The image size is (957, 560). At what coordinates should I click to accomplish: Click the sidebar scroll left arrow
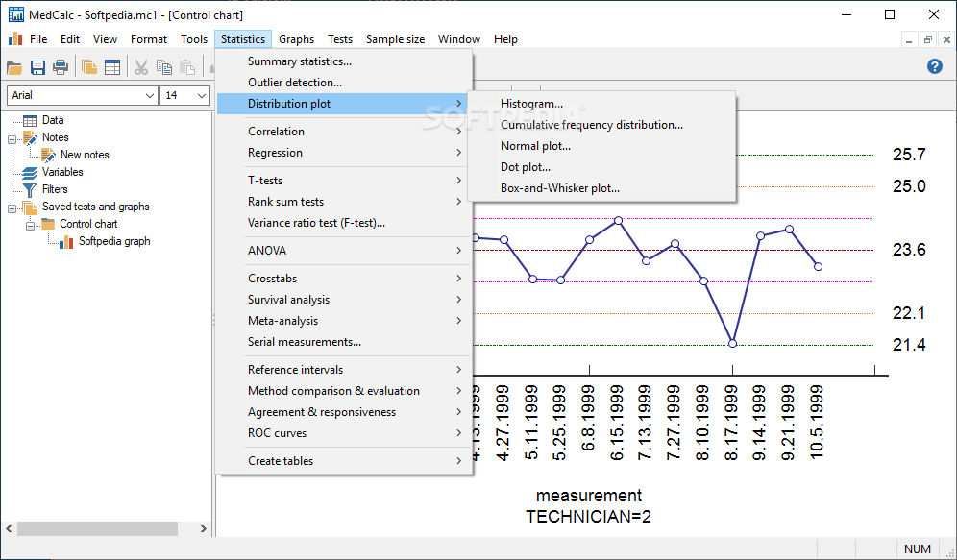coord(9,529)
